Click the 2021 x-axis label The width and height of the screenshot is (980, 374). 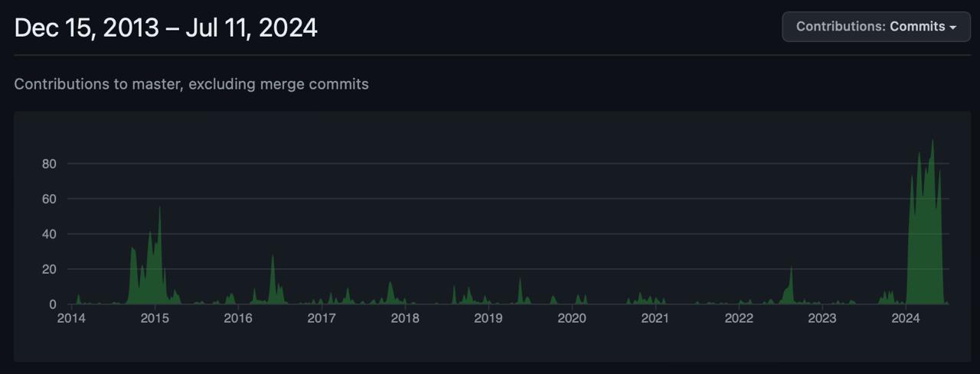(x=655, y=318)
